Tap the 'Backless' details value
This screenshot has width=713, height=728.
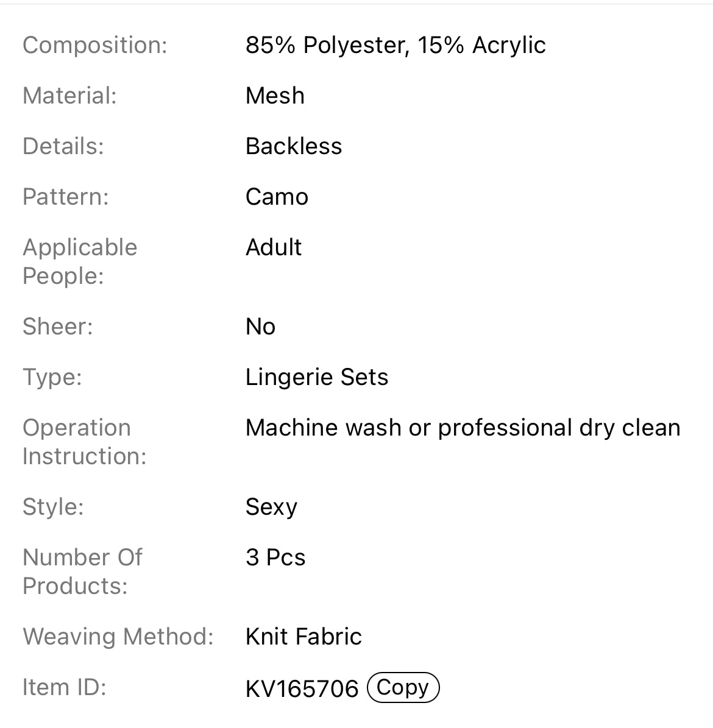click(294, 146)
